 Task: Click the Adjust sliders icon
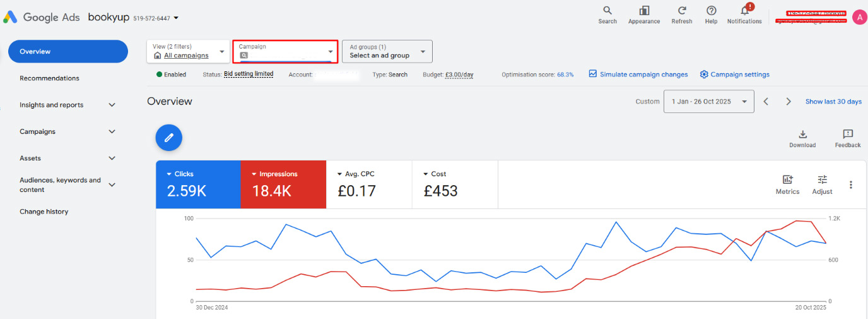coord(822,180)
